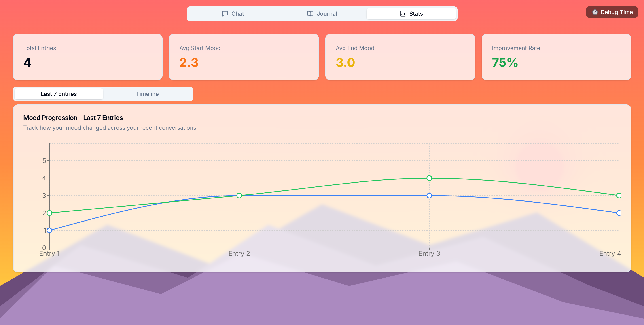The image size is (644, 325).
Task: Click the Avg Start Mood card
Action: tap(244, 57)
